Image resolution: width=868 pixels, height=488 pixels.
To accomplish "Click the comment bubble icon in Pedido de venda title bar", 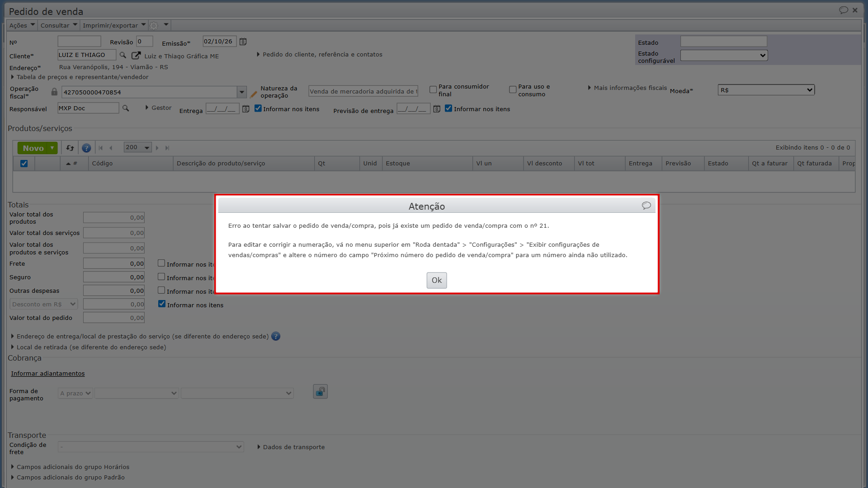I will (843, 10).
